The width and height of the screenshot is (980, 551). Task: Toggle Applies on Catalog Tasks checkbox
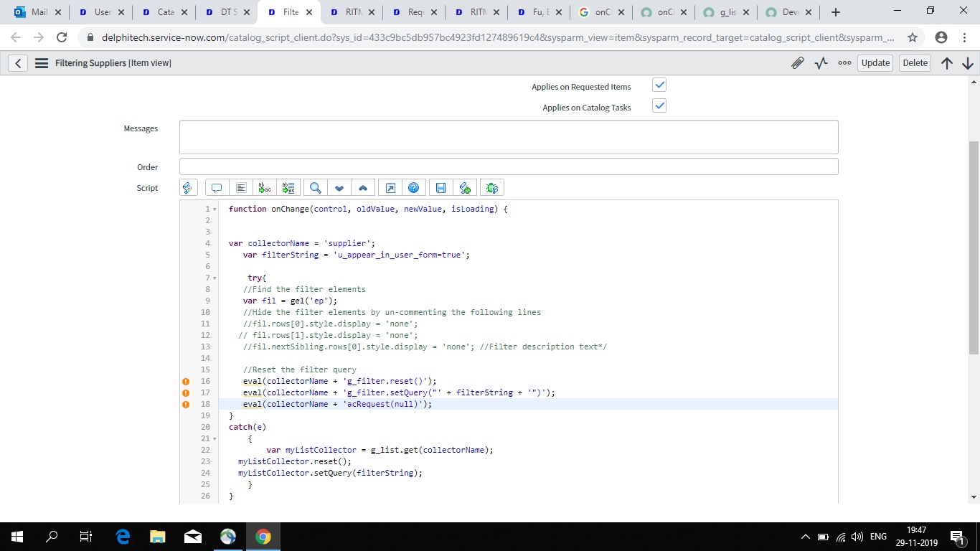(659, 106)
